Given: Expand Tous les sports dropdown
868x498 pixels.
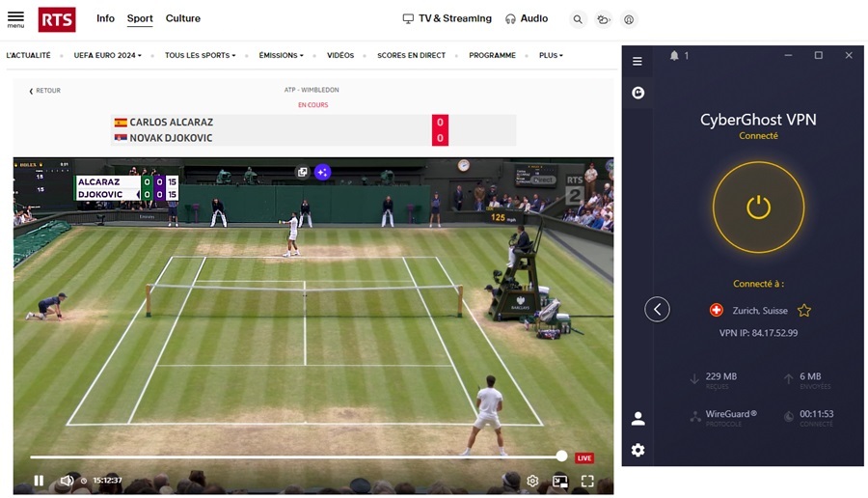Looking at the screenshot, I should (x=201, y=55).
